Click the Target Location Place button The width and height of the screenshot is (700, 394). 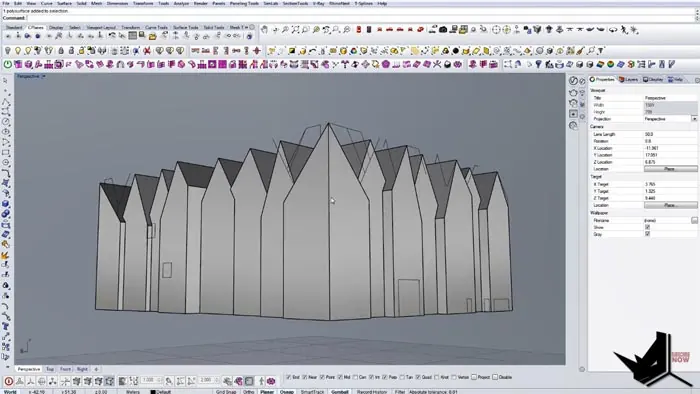coord(670,205)
